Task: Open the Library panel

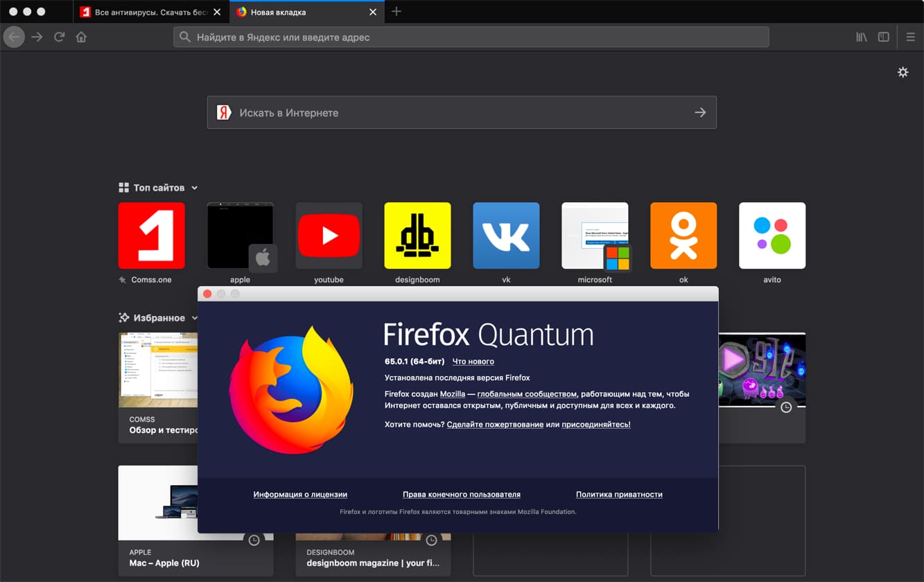Action: (861, 37)
